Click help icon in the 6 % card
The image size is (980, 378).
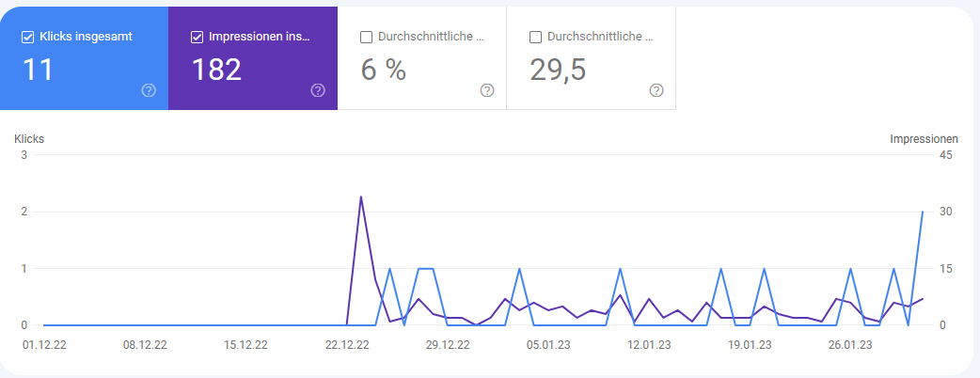click(487, 90)
